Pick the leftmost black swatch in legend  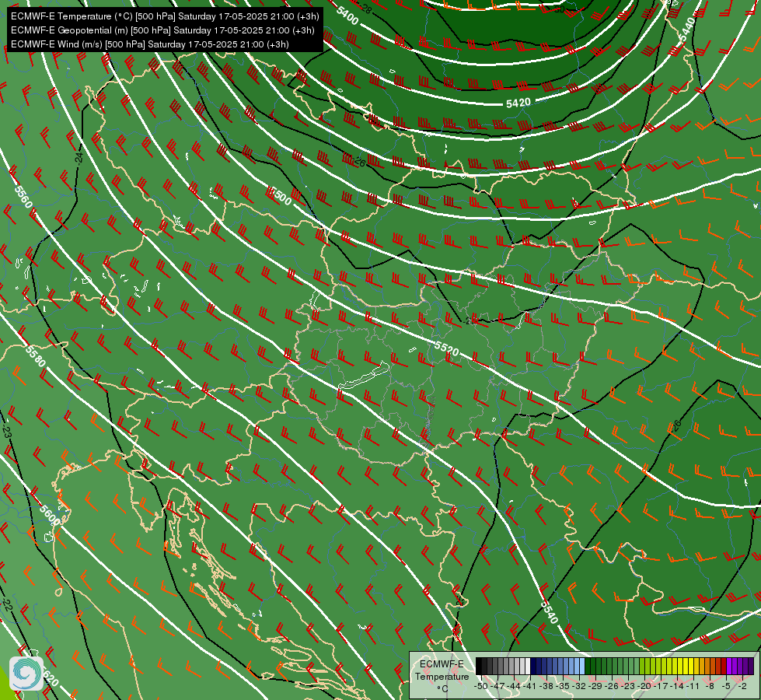coord(479,666)
